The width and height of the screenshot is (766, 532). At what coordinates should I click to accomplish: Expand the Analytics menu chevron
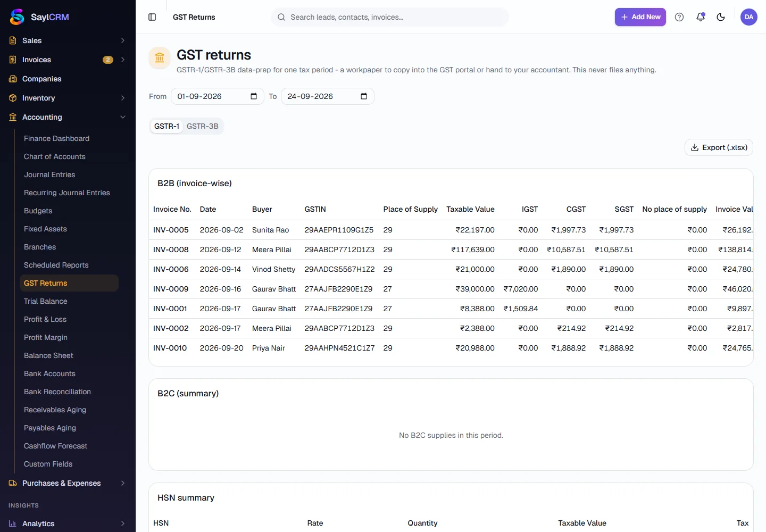click(123, 523)
